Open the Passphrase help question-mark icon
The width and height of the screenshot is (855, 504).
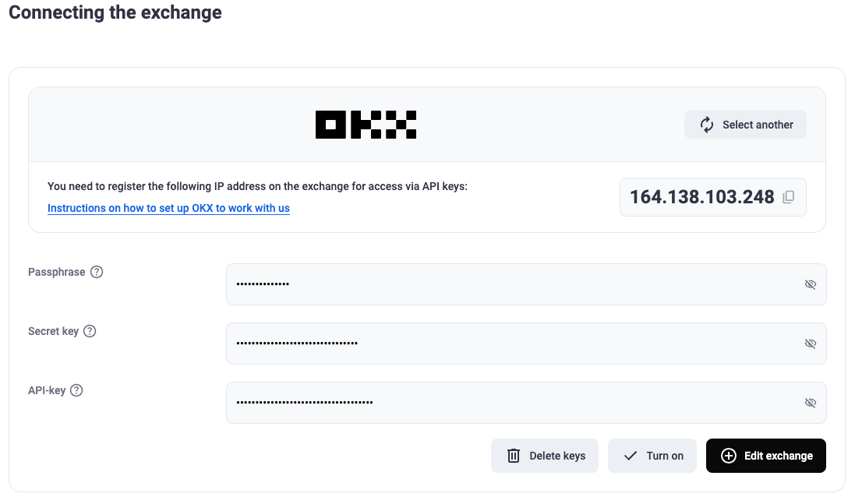pos(97,272)
